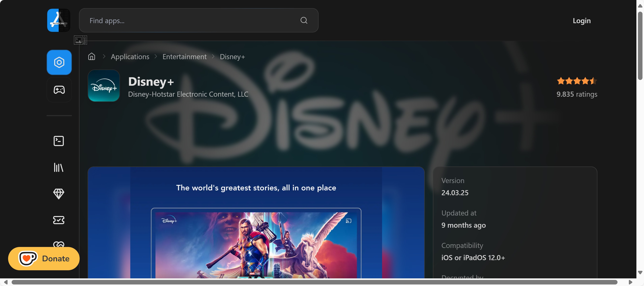The height and width of the screenshot is (286, 644).
Task: Click the Donate button
Action: point(44,258)
